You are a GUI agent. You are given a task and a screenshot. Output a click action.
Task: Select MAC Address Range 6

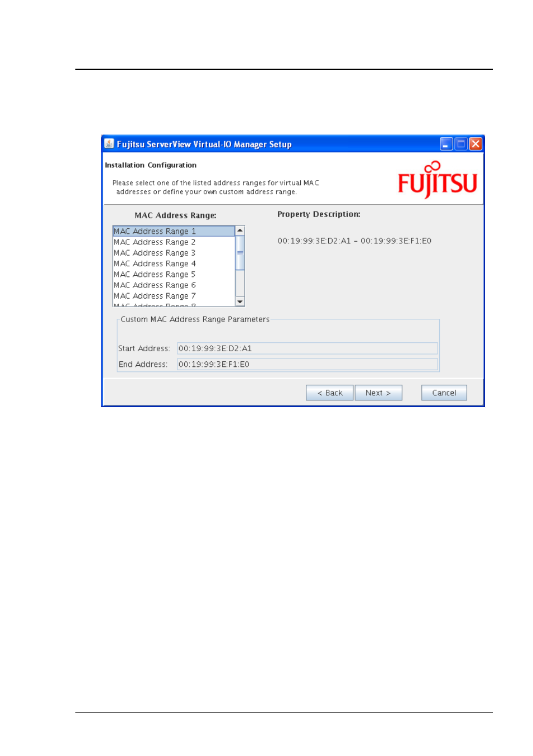[174, 285]
